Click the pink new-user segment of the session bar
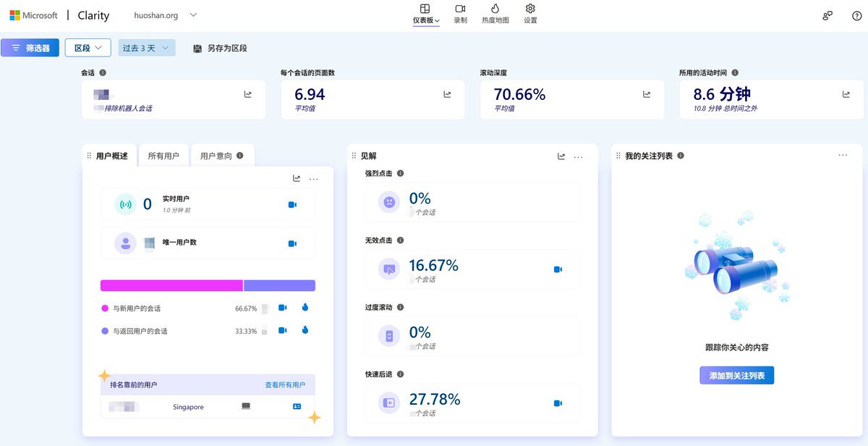Viewport: 868px width, 446px height. 171,285
